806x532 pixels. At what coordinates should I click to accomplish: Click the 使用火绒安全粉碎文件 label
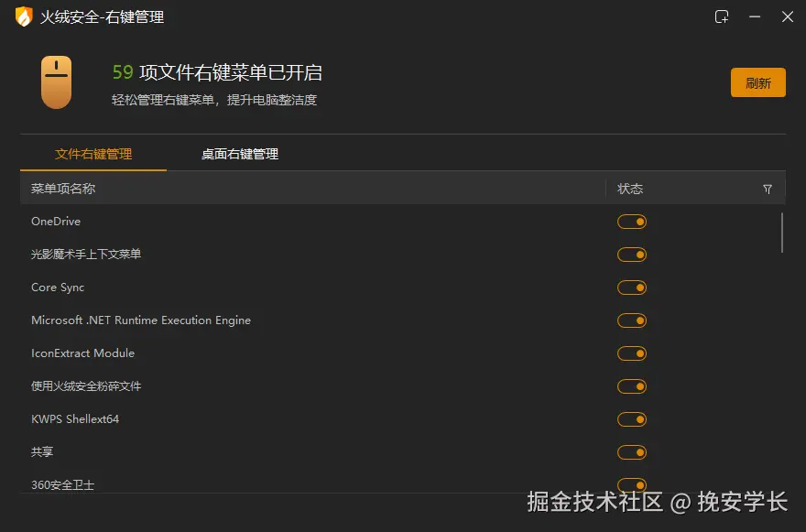pyautogui.click(x=86, y=386)
